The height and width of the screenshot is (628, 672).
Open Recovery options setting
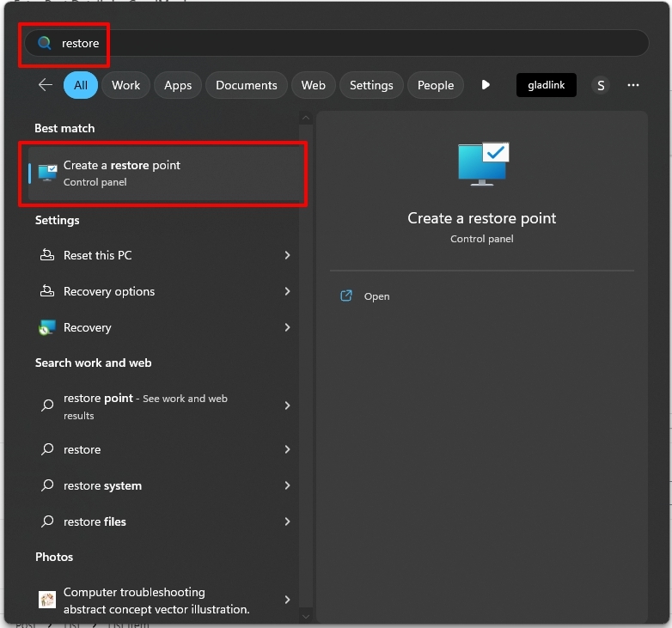coord(164,291)
